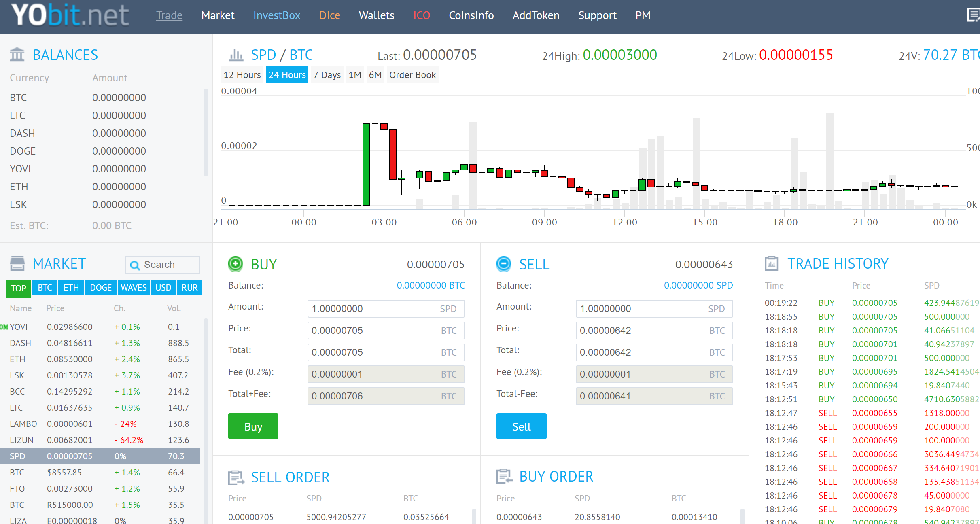Image resolution: width=980 pixels, height=524 pixels.
Task: Open the Support page
Action: (597, 15)
